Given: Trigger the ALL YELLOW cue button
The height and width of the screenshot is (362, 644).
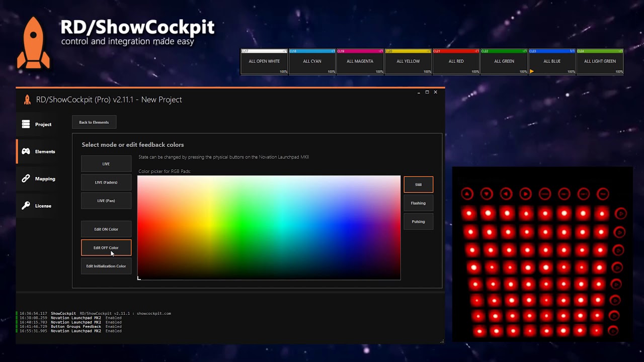Looking at the screenshot, I should click(x=408, y=61).
